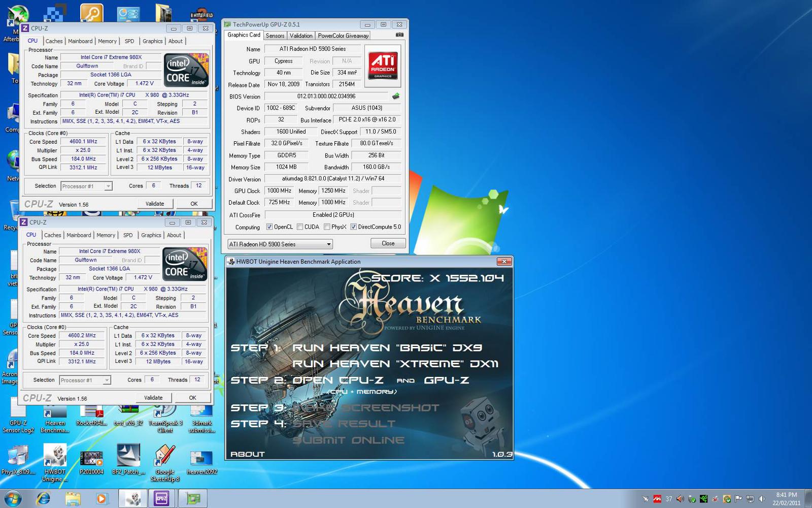Open the BF2_Patch desktop icon
The height and width of the screenshot is (508, 812).
click(128, 460)
